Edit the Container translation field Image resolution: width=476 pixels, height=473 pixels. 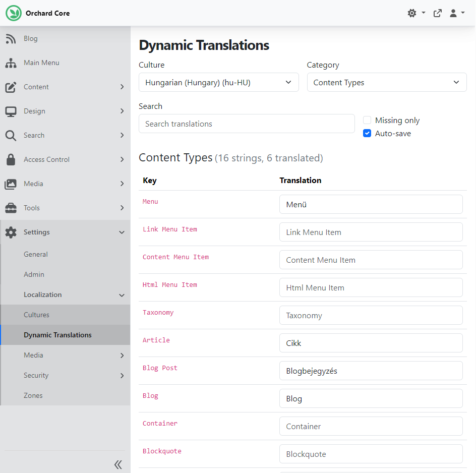[371, 426]
